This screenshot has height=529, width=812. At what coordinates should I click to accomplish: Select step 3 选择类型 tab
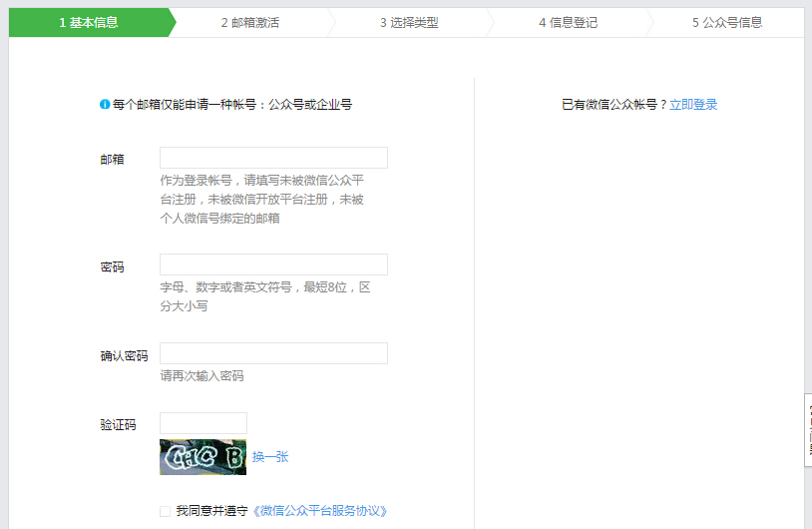click(409, 22)
